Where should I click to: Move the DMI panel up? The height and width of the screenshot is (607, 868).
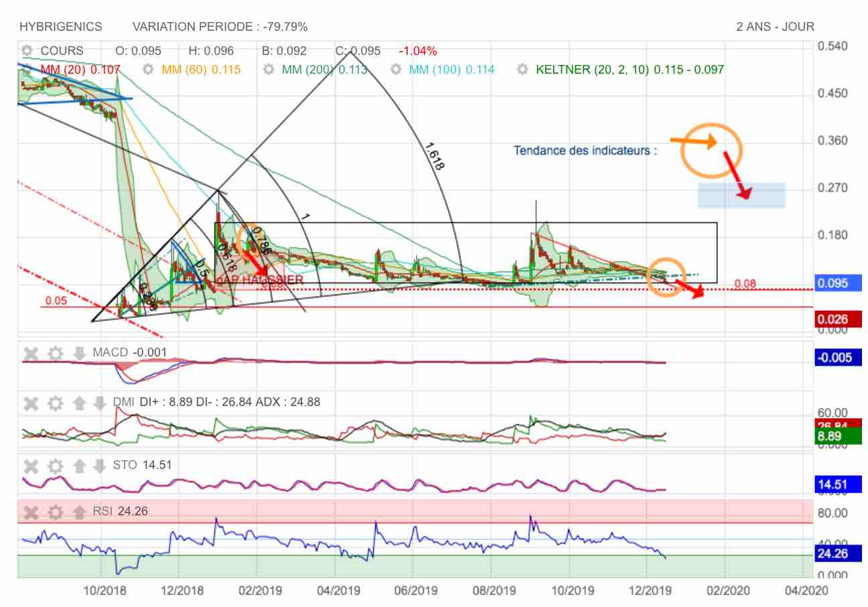pos(79,403)
